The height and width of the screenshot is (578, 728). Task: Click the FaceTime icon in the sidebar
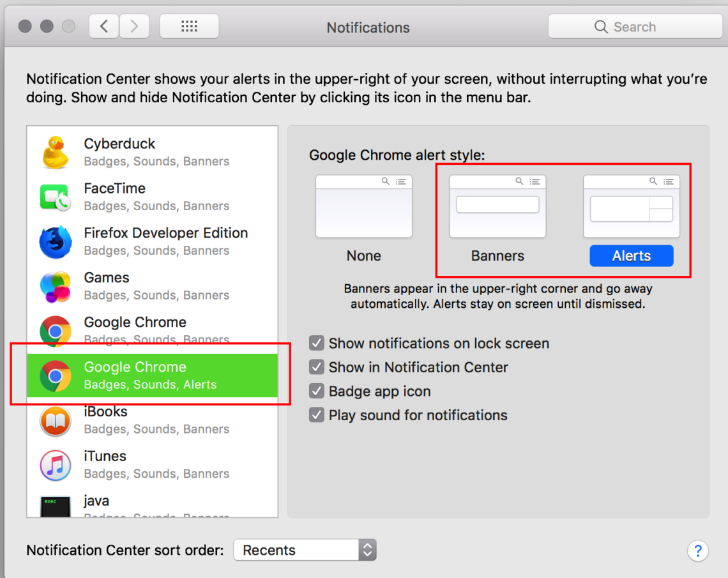point(55,197)
